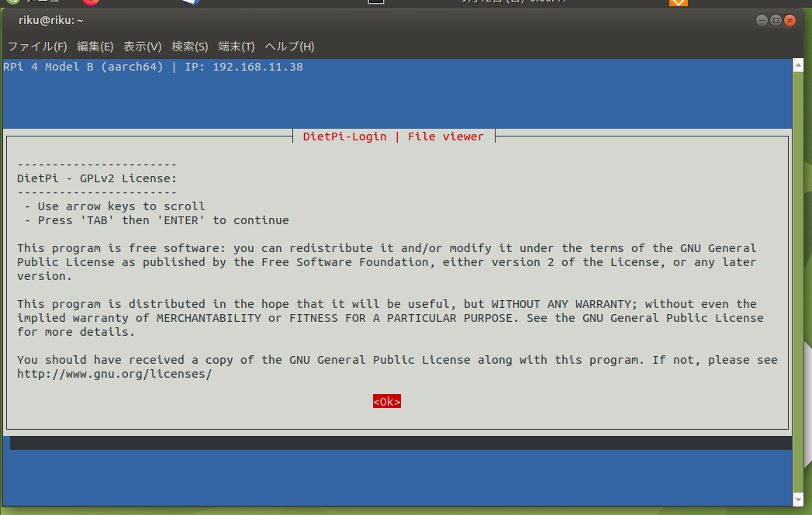Click the small white window icon in top panel
Image resolution: width=812 pixels, height=515 pixels.
pyautogui.click(x=375, y=2)
